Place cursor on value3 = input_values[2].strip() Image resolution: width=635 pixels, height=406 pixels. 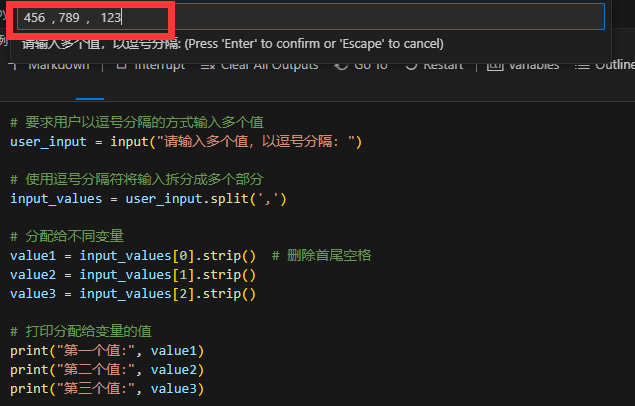coord(133,294)
